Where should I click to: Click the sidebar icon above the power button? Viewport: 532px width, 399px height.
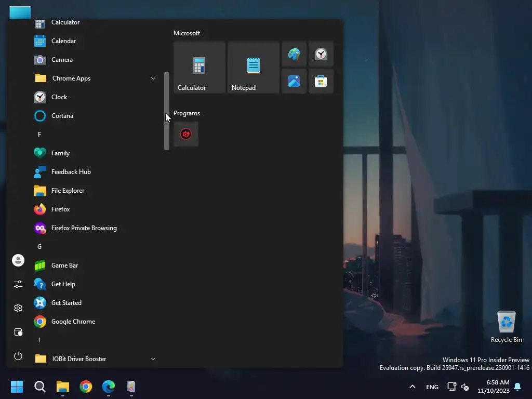pyautogui.click(x=18, y=332)
